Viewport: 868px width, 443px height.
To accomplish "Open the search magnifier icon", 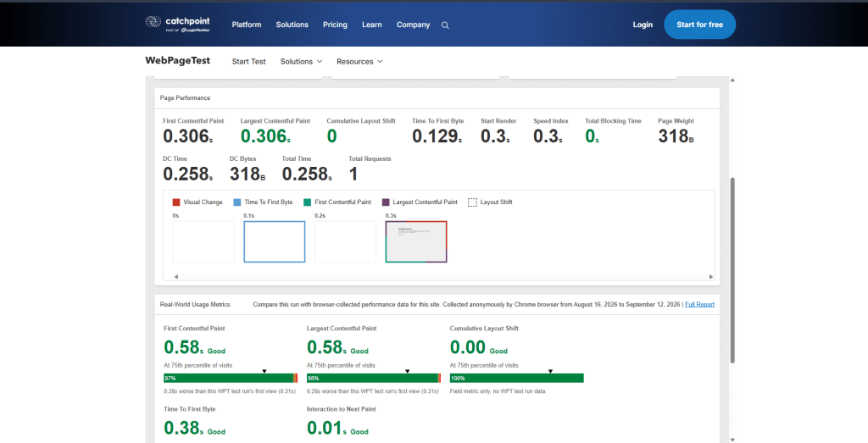I will click(x=445, y=25).
